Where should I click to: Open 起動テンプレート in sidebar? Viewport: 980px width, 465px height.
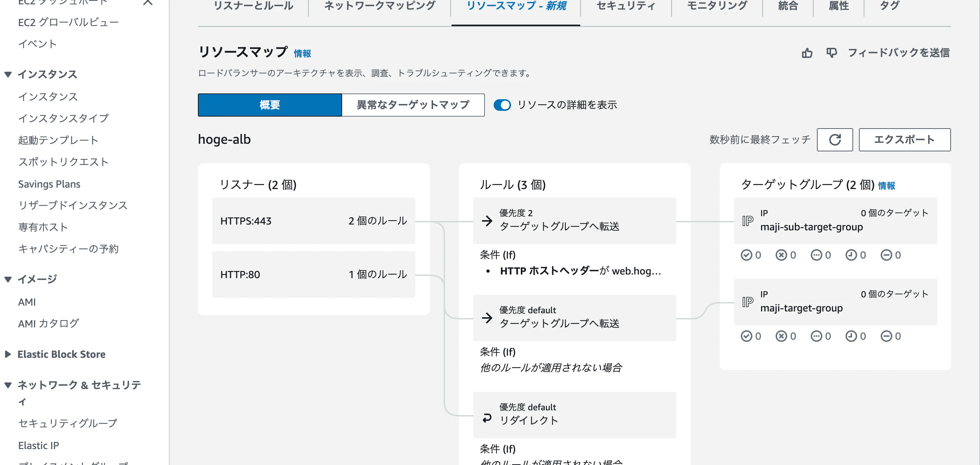click(x=58, y=140)
